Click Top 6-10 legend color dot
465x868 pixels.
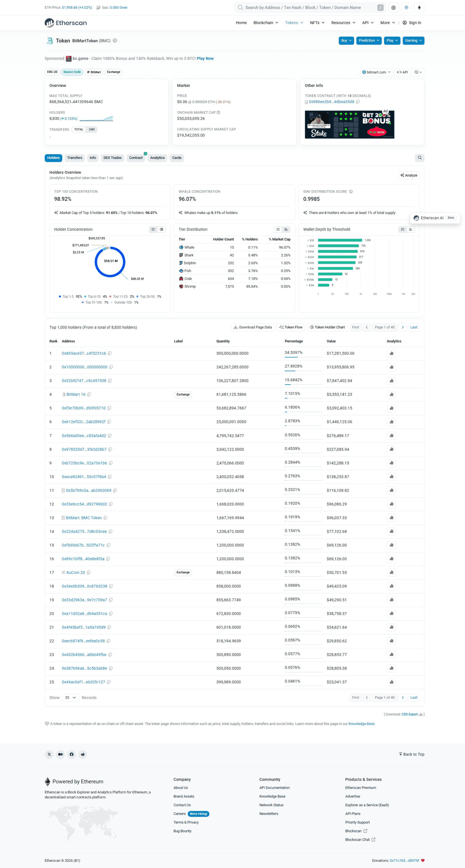pos(85,297)
